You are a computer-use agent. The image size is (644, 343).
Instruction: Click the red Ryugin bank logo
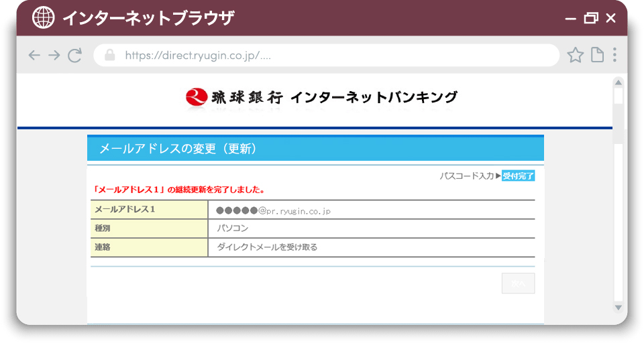196,97
